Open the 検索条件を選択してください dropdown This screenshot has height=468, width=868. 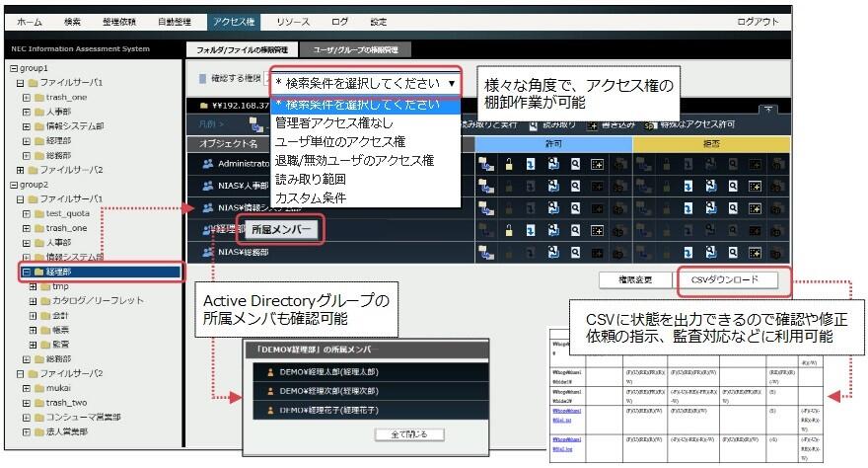(366, 83)
